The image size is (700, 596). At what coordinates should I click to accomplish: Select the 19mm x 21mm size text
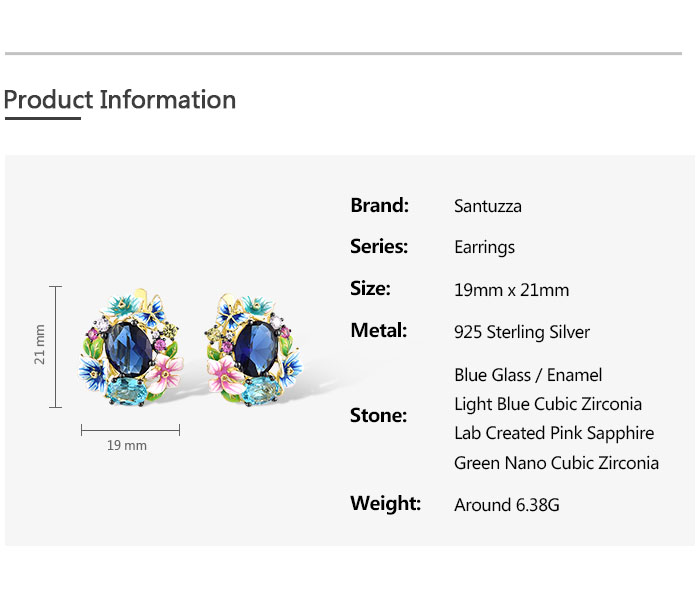511,290
